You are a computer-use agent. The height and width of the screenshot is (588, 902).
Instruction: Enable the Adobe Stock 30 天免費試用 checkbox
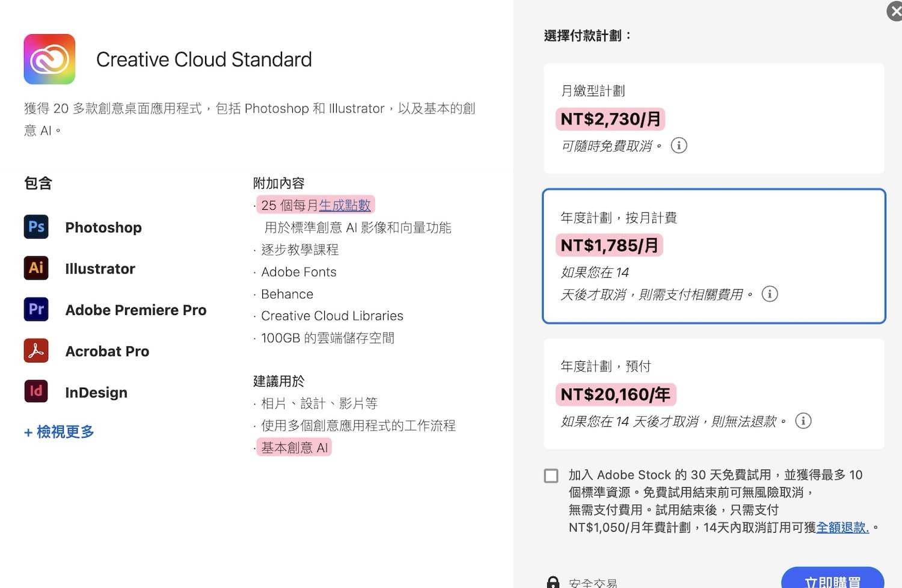551,476
